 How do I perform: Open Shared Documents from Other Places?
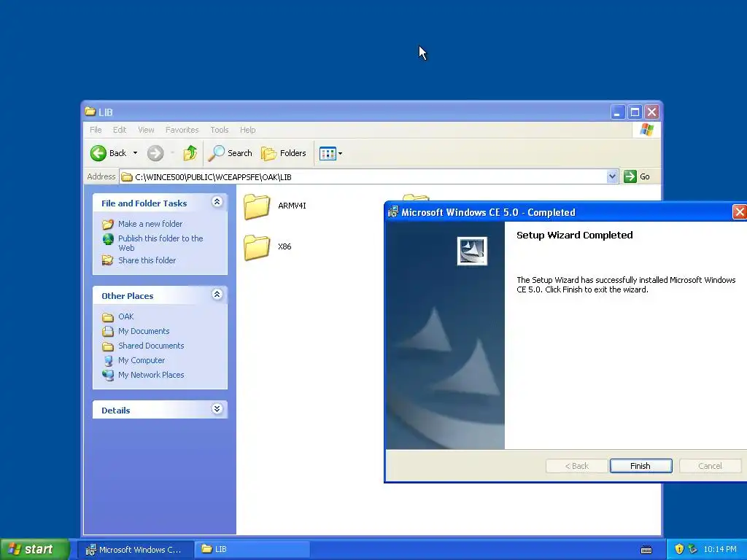click(151, 346)
